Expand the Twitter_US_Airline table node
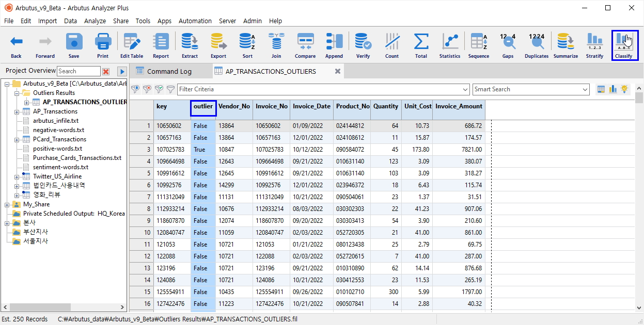This screenshot has width=644, height=325. (17, 176)
